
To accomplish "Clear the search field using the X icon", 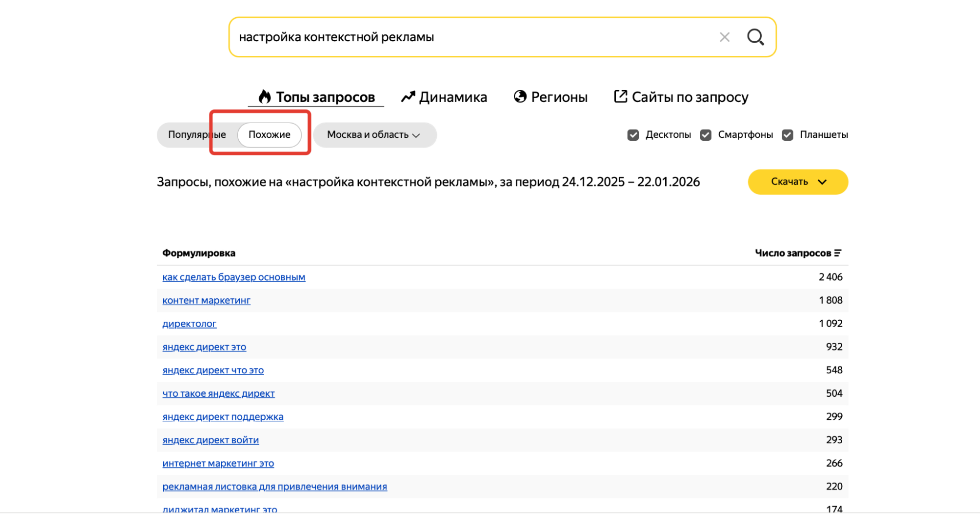I will [725, 37].
